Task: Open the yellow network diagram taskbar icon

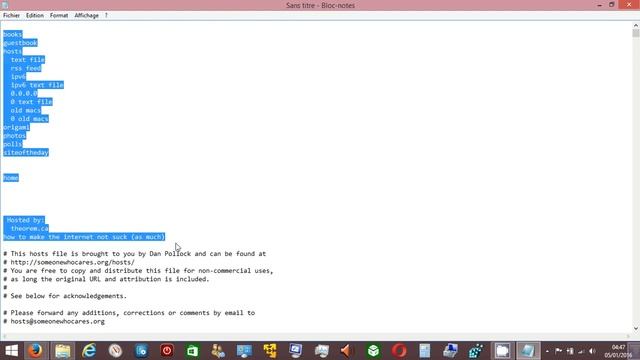Action: click(270, 351)
